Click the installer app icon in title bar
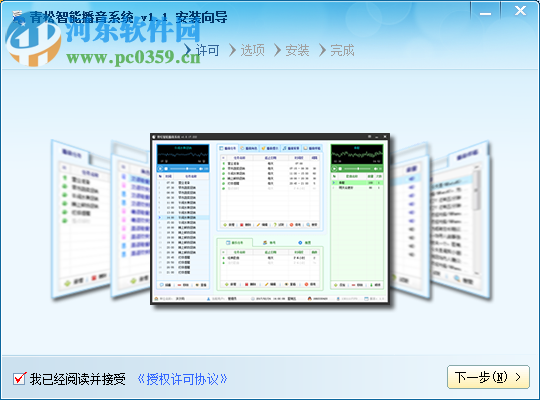Image resolution: width=540 pixels, height=400 pixels. point(18,17)
